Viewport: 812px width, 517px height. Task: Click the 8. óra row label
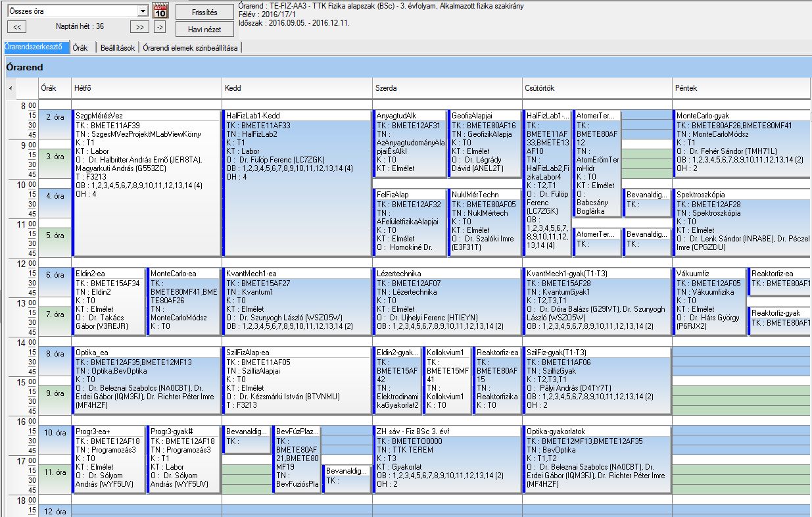(55, 354)
